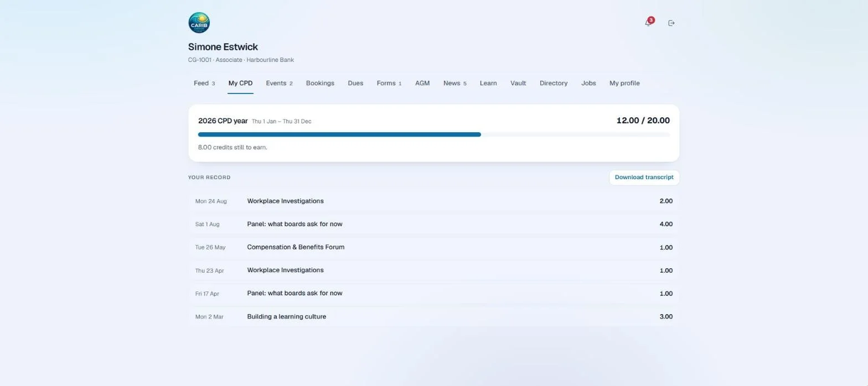Switch to the AGM tab

pyautogui.click(x=422, y=84)
